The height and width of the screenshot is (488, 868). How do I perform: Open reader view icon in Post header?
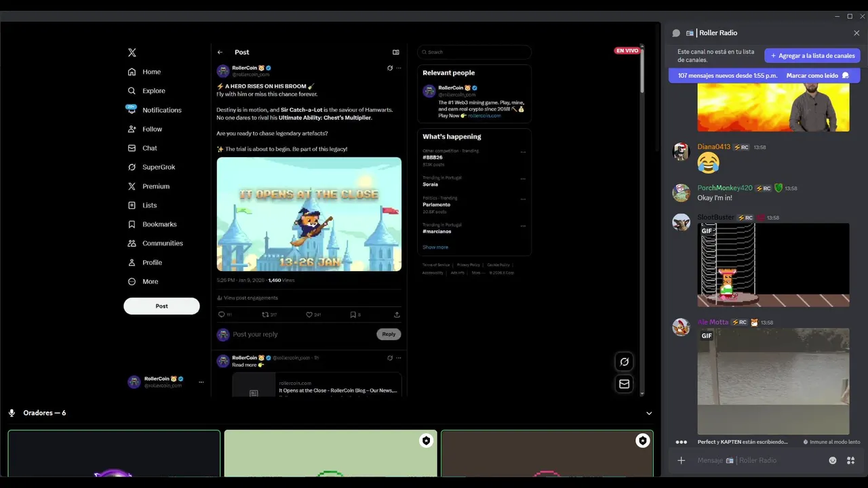pos(396,52)
